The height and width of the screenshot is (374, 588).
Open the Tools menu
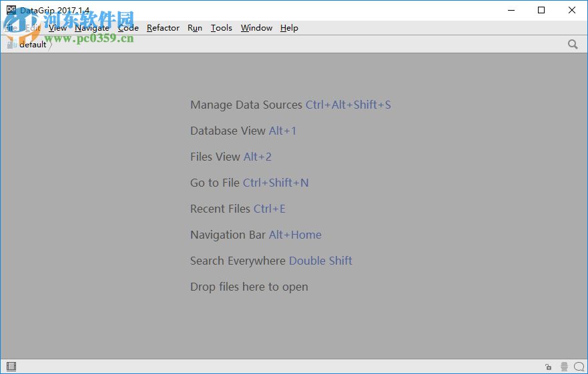pos(221,28)
